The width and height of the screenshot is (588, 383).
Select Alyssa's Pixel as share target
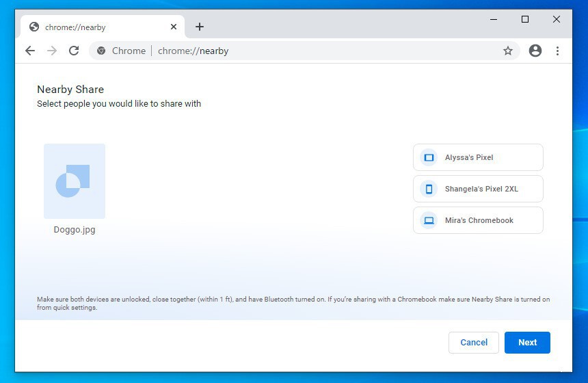[x=478, y=157]
